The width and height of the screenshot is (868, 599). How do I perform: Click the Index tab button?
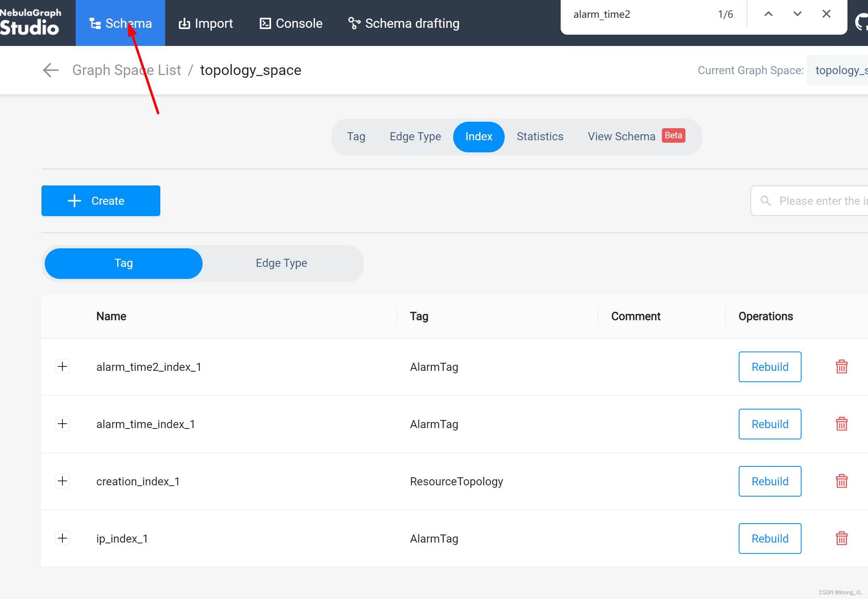pos(479,136)
